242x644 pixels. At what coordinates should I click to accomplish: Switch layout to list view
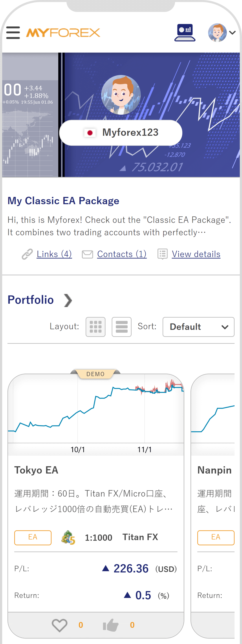(x=121, y=327)
